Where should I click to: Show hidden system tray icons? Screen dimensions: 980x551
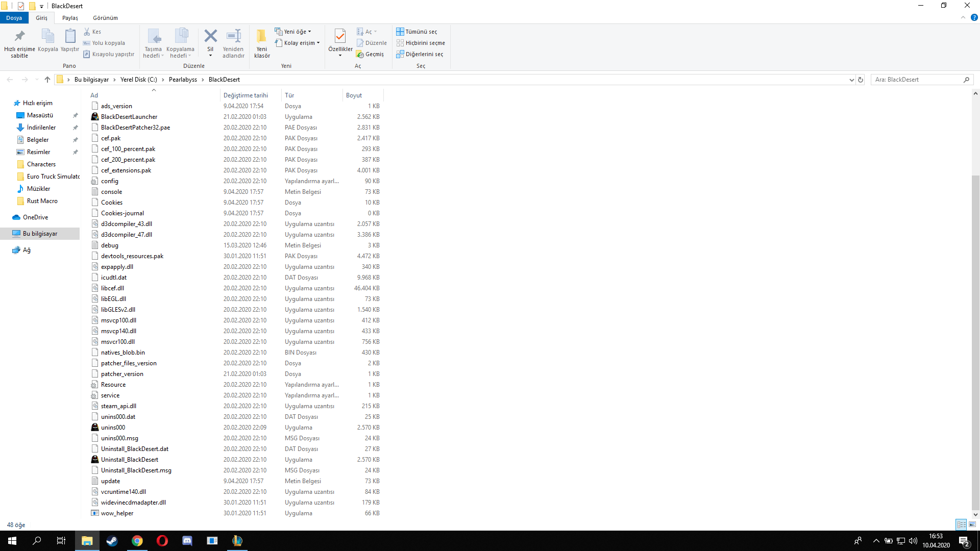point(876,541)
